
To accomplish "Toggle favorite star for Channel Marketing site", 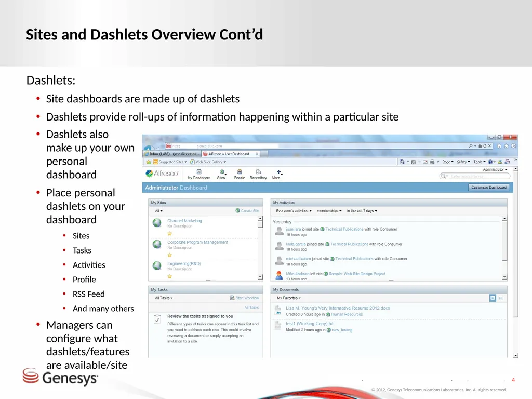I will (x=170, y=233).
